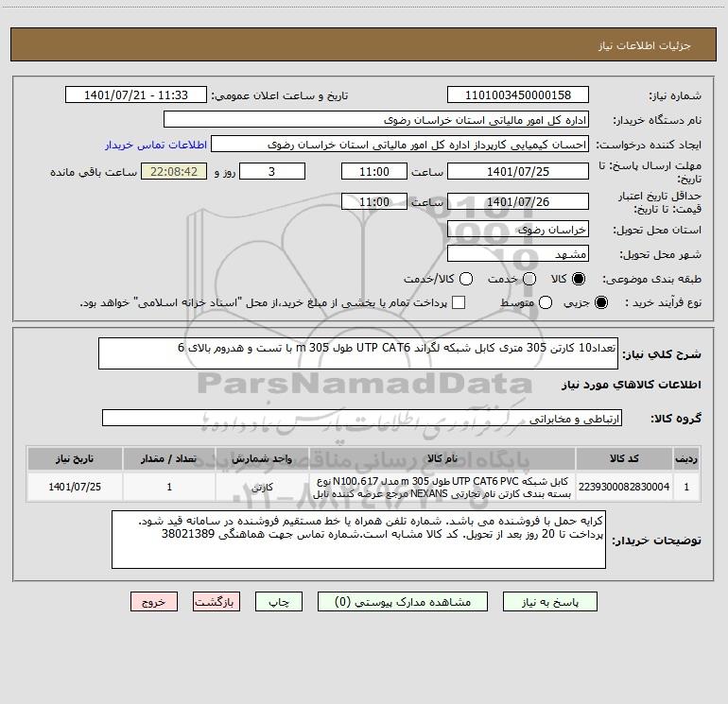Select the متوسط purchase type radio
728x704 pixels.
(x=546, y=302)
